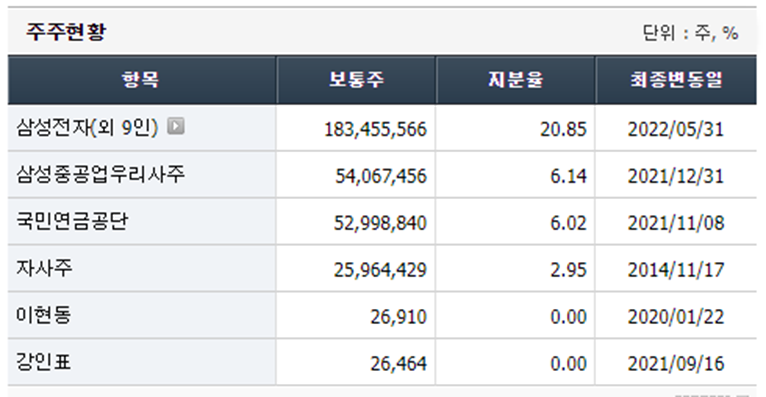Click the 지분율 column header

515,80
